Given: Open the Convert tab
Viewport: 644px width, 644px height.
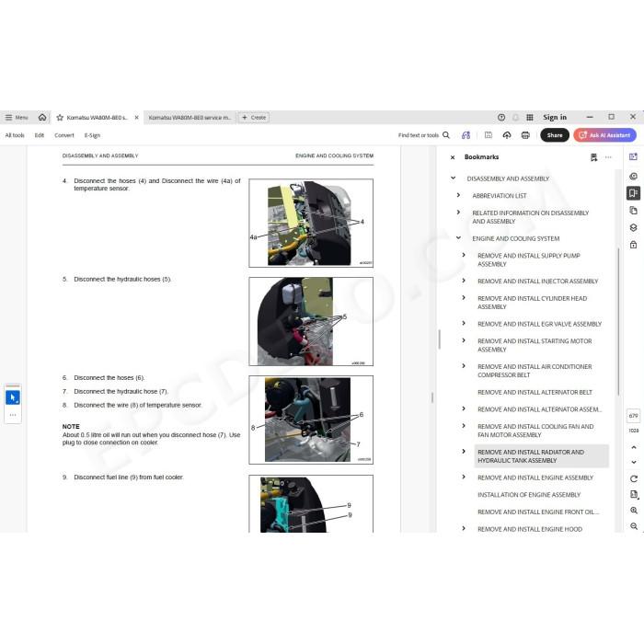Looking at the screenshot, I should [64, 135].
